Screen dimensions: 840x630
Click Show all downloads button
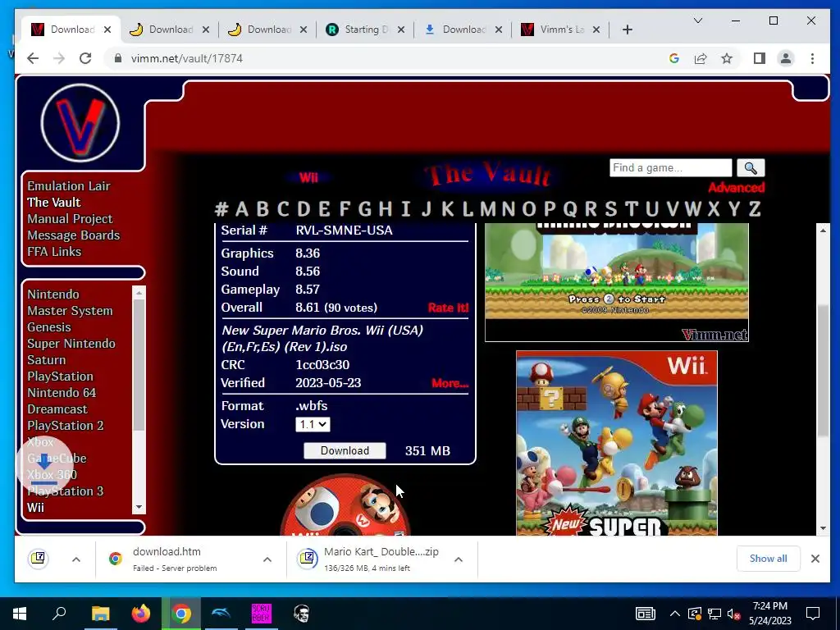click(768, 559)
